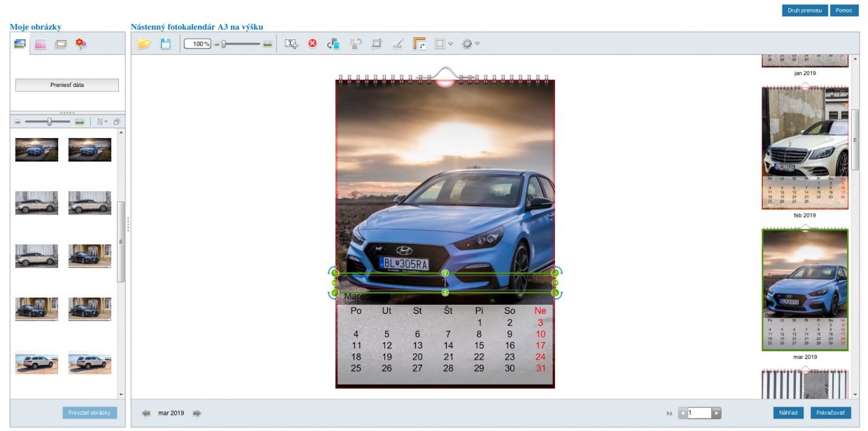Open the mar 2019 page thumbnail

[805, 290]
